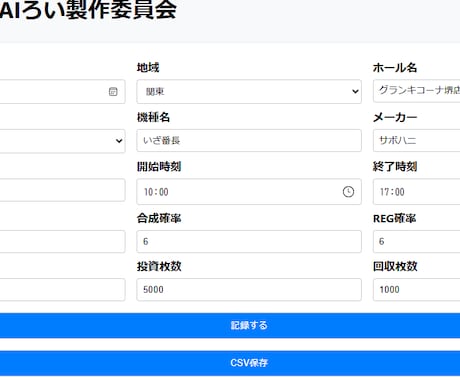Image resolution: width=460 pixels, height=380 pixels.
Task: Focus the 終了時刻 field showing 17:00
Action: click(x=417, y=192)
